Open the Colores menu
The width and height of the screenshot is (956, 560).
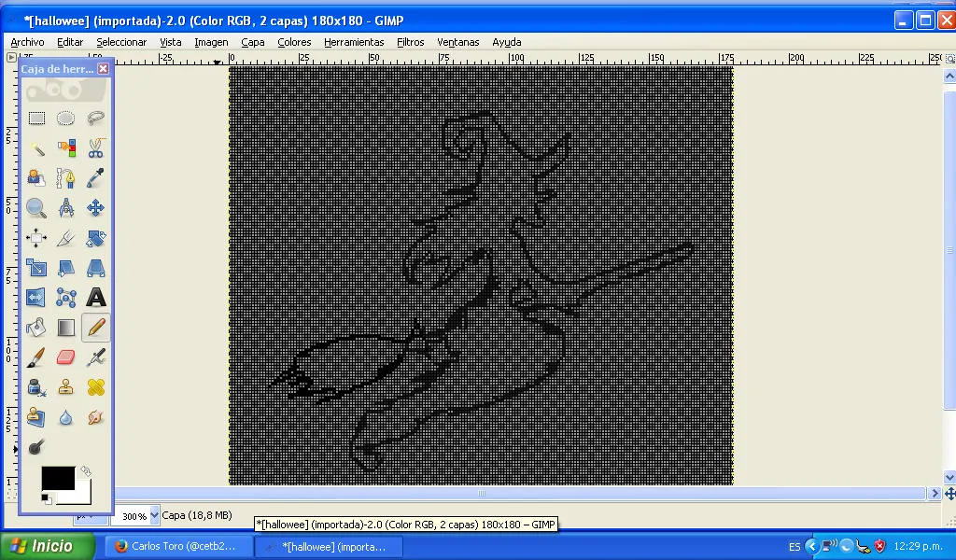click(x=294, y=42)
